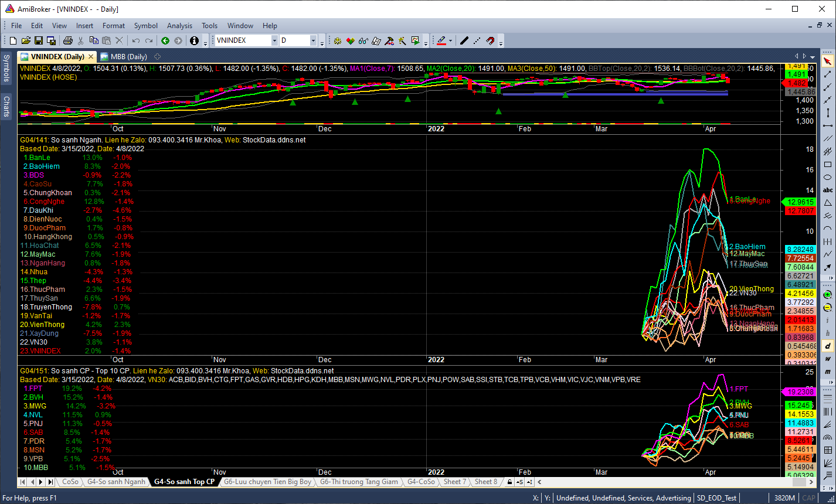The height and width of the screenshot is (504, 836).
Task: Click '1.FPT' row in top stocks list
Action: click(67, 389)
